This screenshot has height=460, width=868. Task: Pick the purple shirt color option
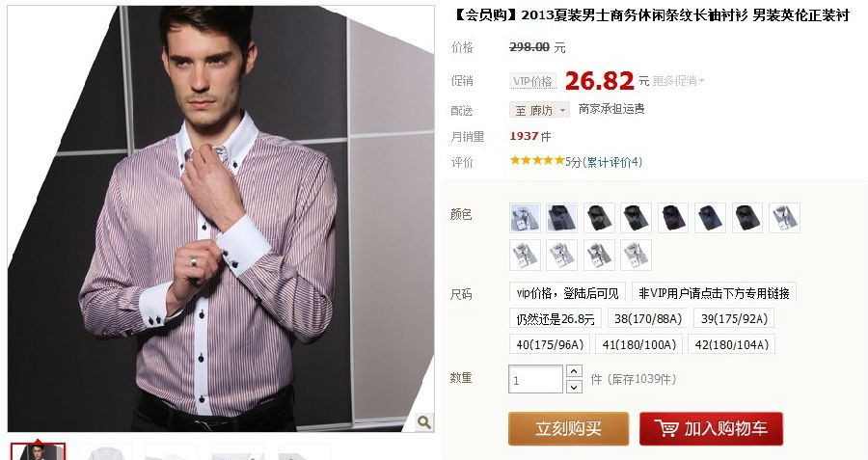[673, 218]
